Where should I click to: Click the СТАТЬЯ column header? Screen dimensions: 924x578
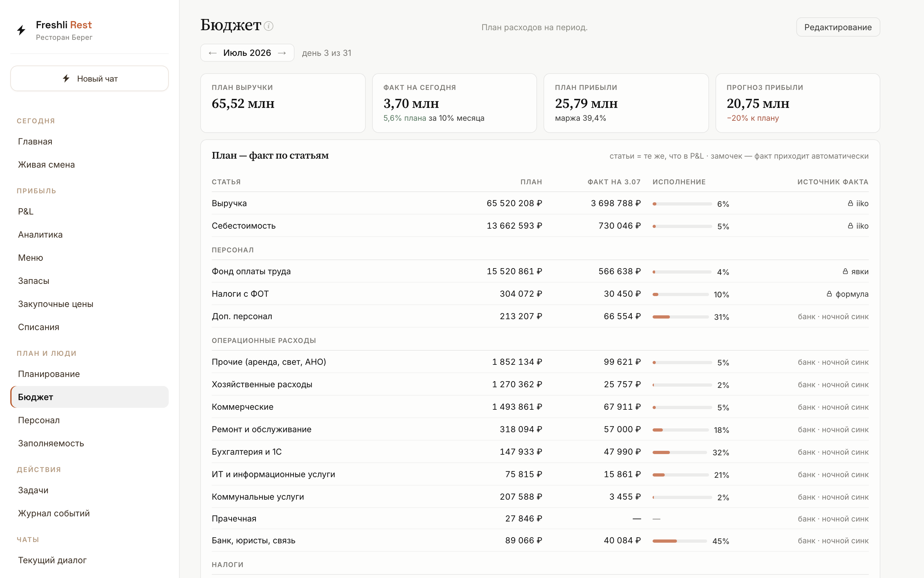coord(226,182)
